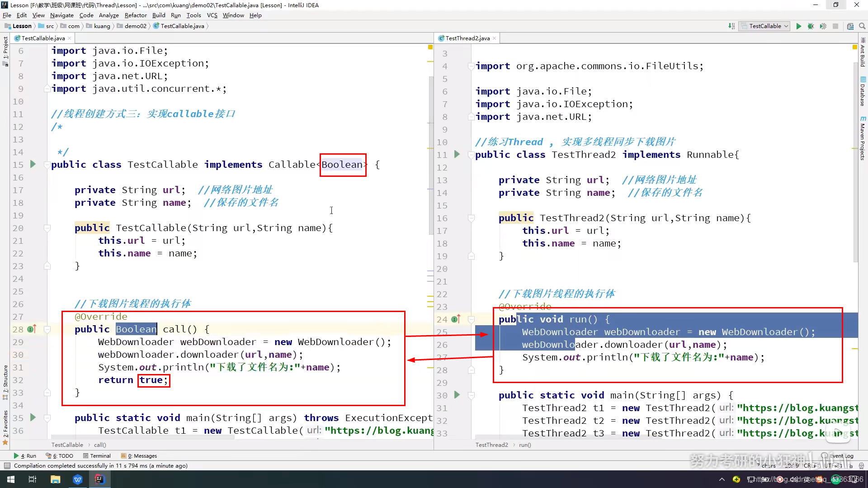The height and width of the screenshot is (488, 868).
Task: Open the Navigate menu
Action: pos(62,15)
